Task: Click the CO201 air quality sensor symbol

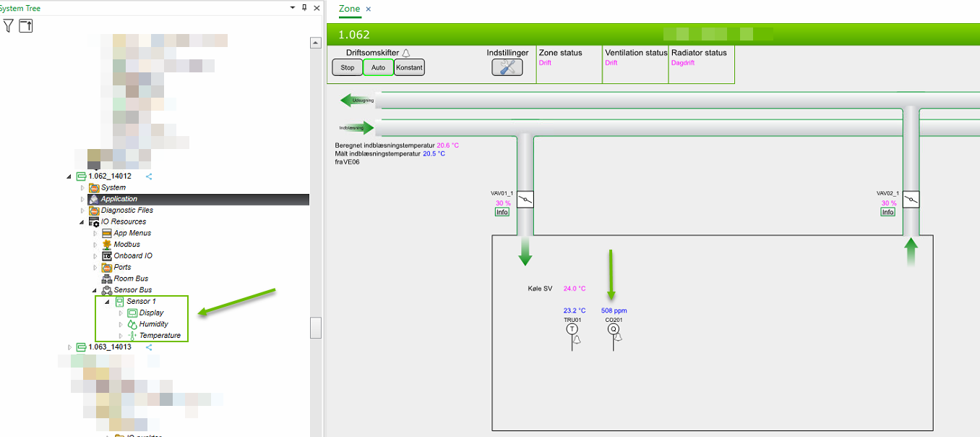Action: coord(614,329)
